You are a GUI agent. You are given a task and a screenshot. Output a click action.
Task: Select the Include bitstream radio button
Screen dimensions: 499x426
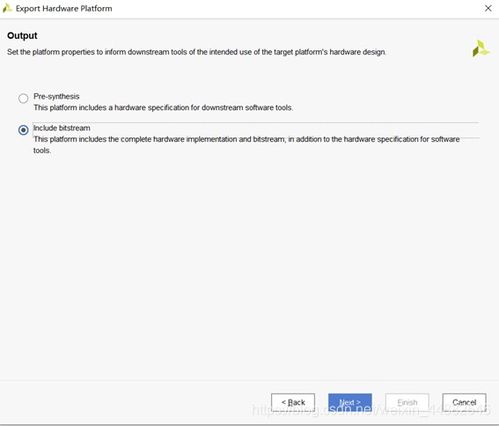23,130
